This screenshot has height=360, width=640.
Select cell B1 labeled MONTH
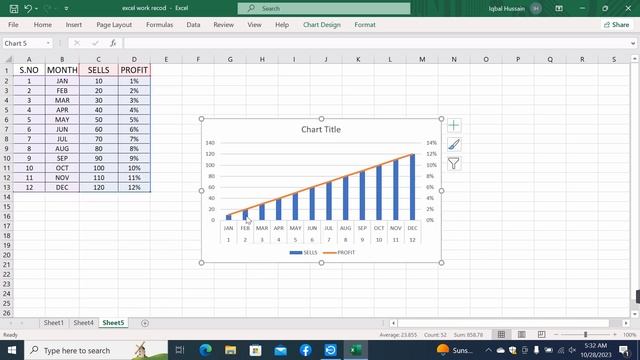[x=62, y=70]
